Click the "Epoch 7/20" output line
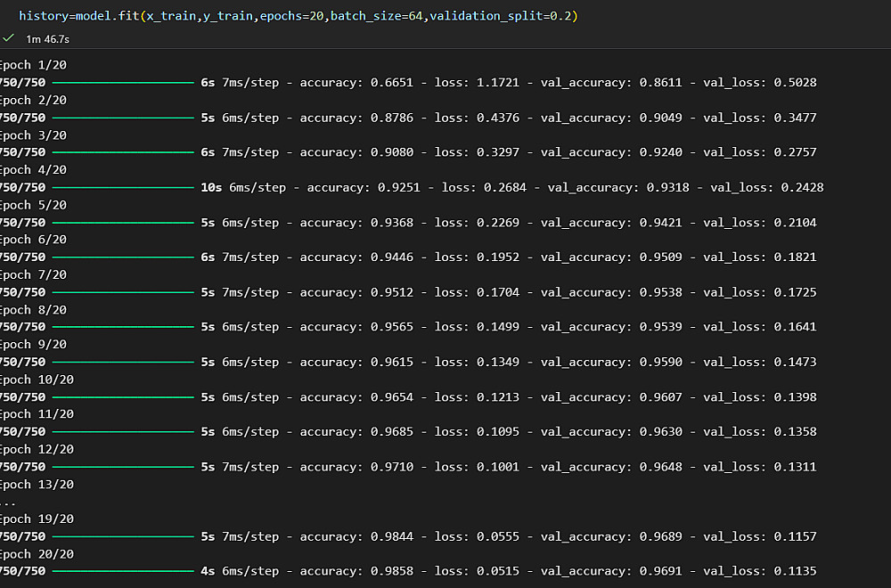The width and height of the screenshot is (891, 588). coord(34,275)
